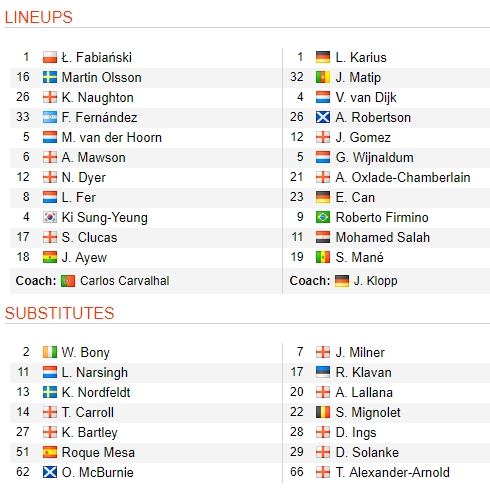Click the South Korean flag beside Ki Sung-Yeung
The height and width of the screenshot is (489, 490).
(x=50, y=217)
